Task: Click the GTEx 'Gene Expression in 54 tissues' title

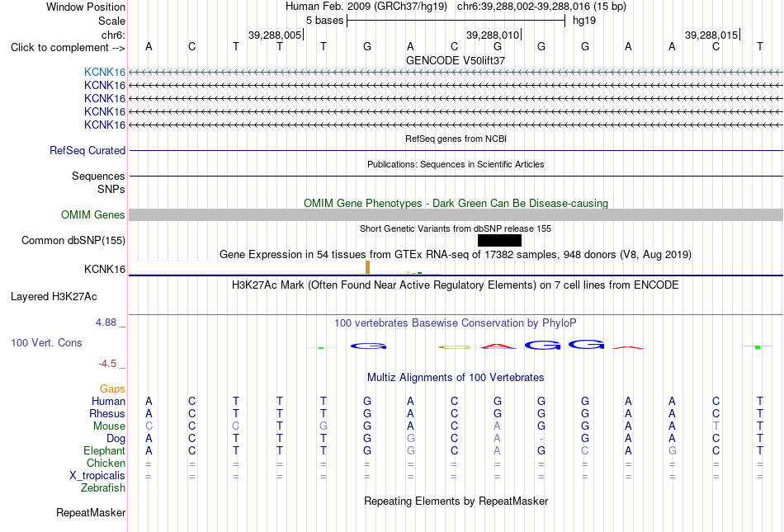Action: click(x=456, y=255)
